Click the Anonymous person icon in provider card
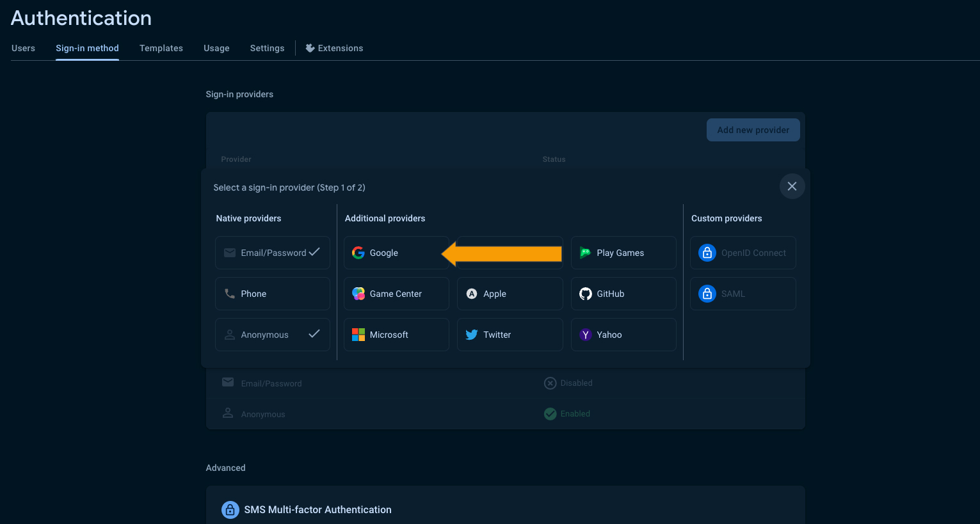Screen dimensions: 980x524 click(230, 335)
